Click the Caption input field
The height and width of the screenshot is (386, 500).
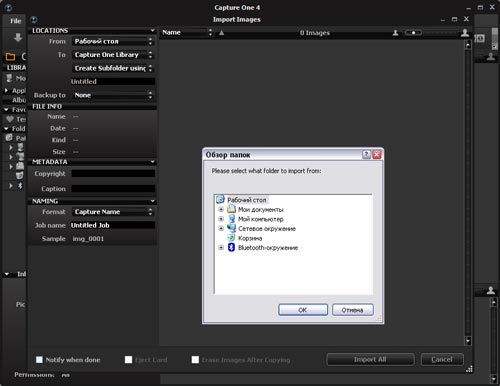point(113,188)
